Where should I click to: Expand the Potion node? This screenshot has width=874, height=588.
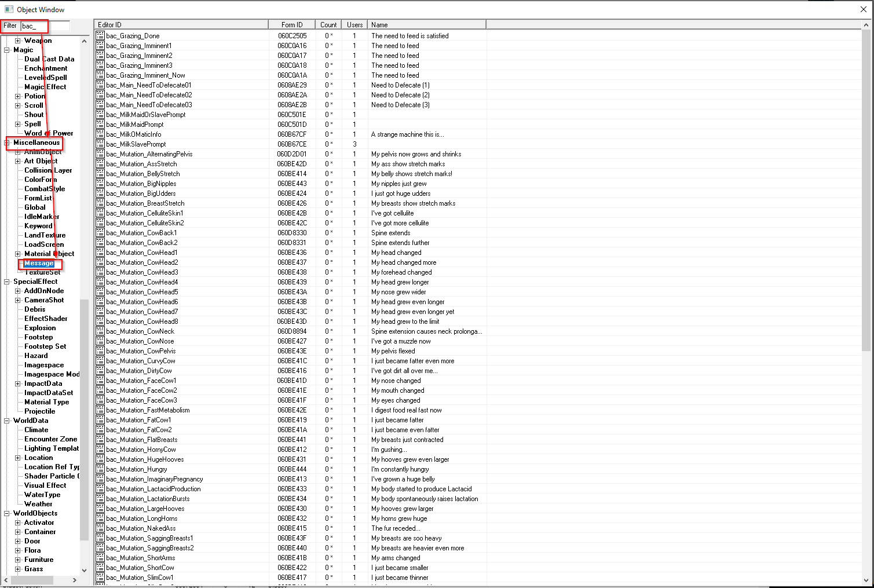(18, 96)
